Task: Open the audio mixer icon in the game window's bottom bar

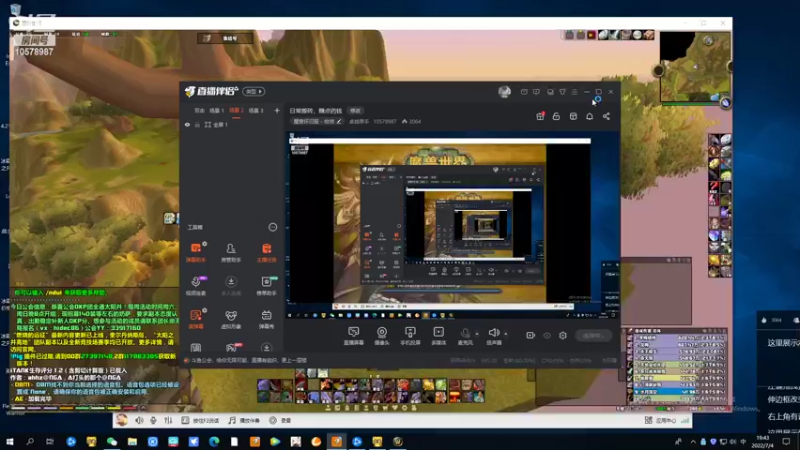Action: pyautogui.click(x=168, y=420)
